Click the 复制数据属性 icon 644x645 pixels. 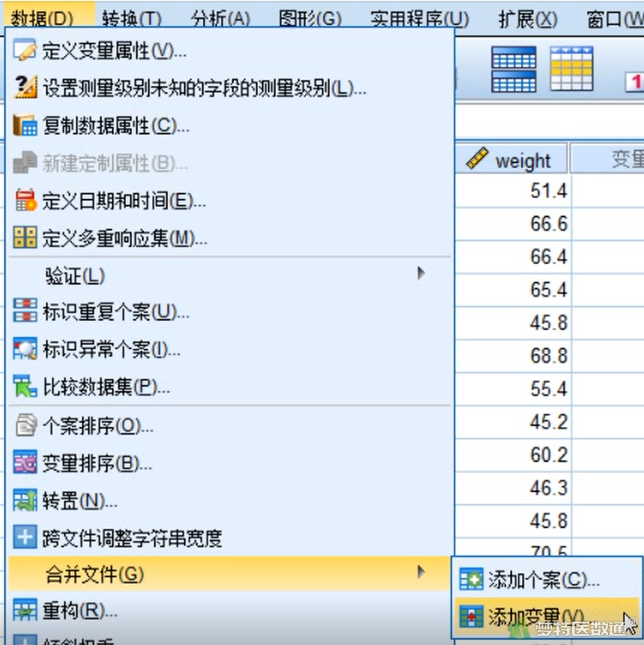(25, 124)
